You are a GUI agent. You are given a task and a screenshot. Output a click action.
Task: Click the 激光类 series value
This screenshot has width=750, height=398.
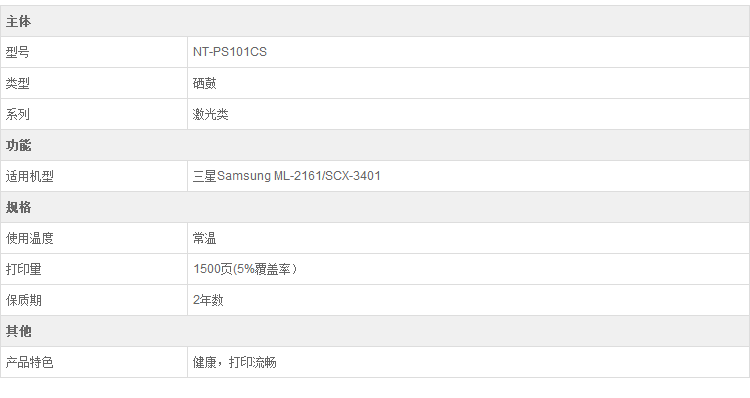[x=210, y=114]
